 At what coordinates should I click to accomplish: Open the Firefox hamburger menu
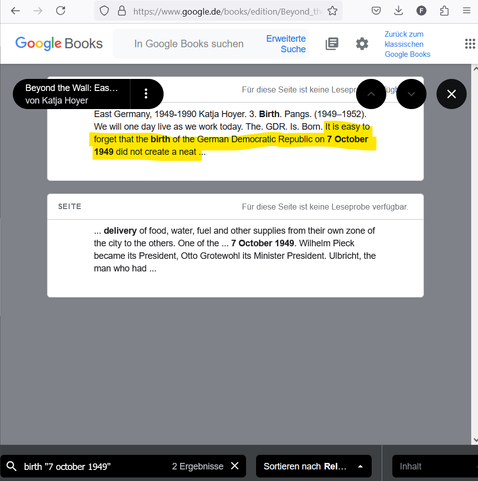coord(467,11)
